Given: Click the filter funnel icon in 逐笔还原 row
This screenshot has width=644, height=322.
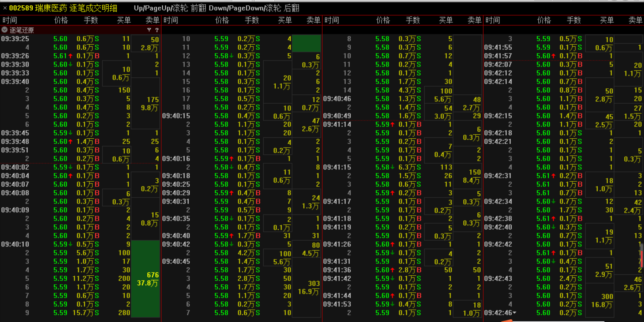Looking at the screenshot, I should pyautogui.click(x=149, y=30).
